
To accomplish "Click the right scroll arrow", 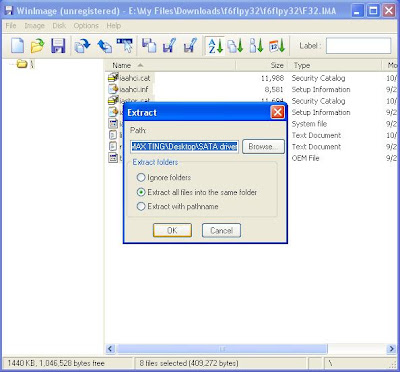I will [391, 349].
